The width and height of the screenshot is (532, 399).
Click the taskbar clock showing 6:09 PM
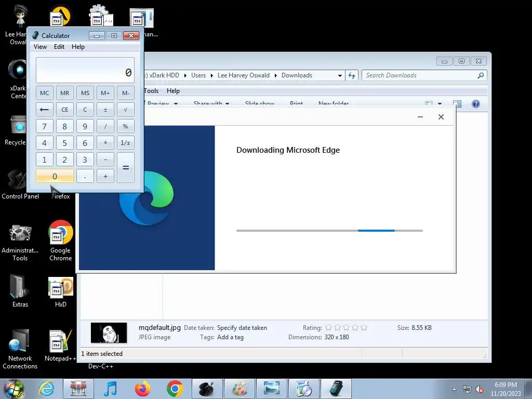click(x=506, y=389)
